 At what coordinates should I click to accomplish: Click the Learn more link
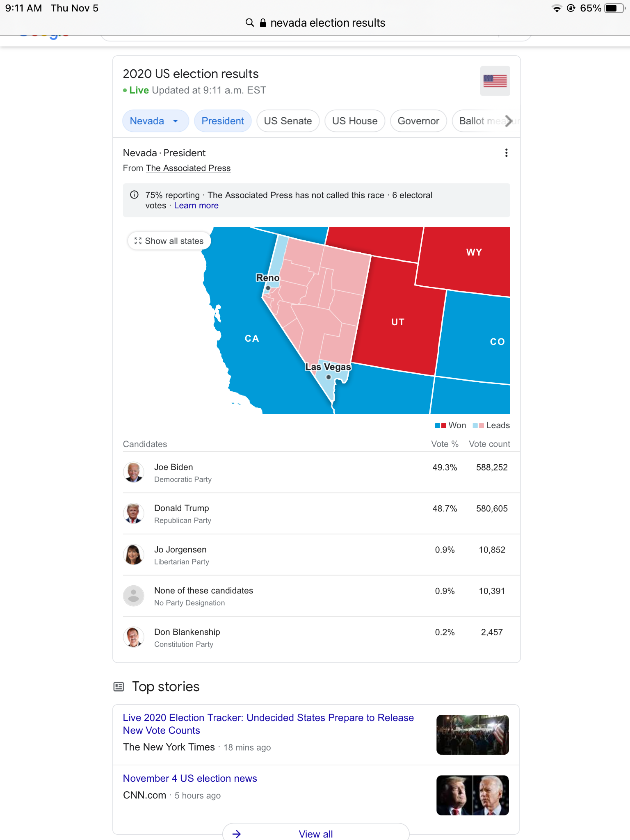(196, 205)
